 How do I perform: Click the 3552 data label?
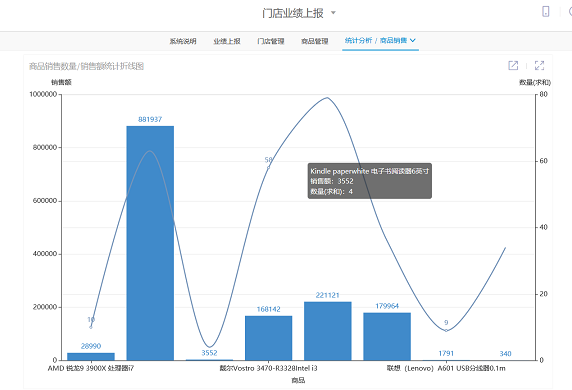tap(209, 353)
